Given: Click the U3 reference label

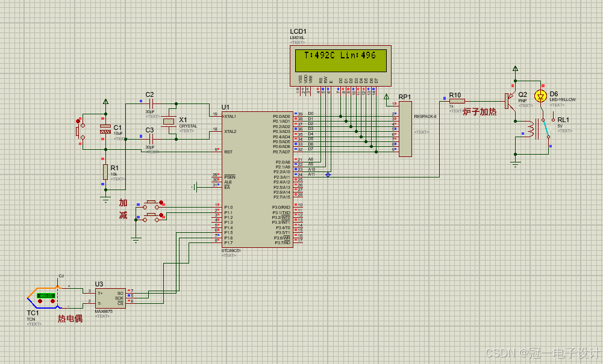Looking at the screenshot, I should point(99,284).
